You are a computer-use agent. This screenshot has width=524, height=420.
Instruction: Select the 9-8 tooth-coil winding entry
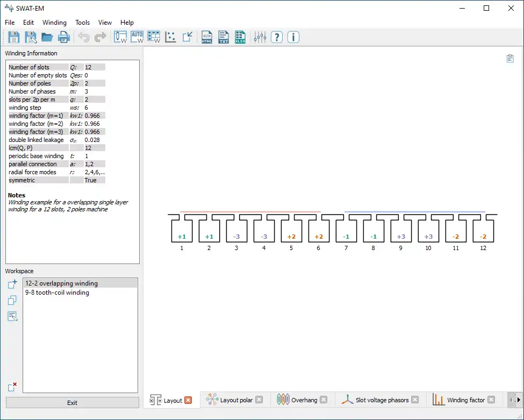(57, 293)
